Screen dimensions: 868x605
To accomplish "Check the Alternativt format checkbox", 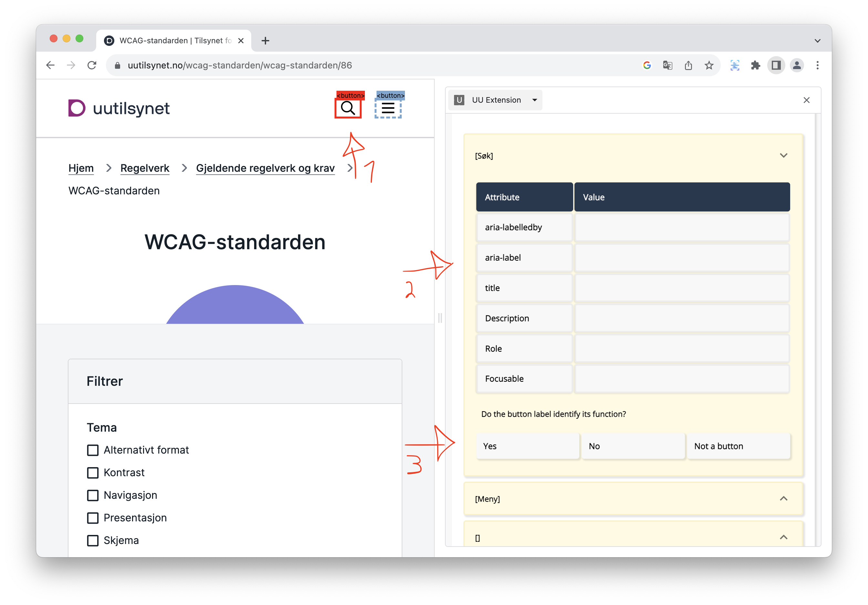I will coord(93,450).
